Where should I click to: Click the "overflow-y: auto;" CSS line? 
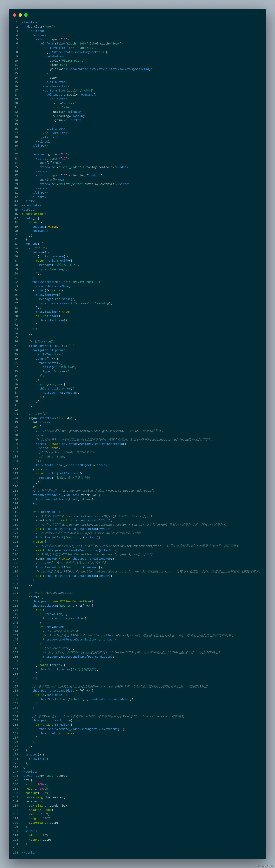pos(44,822)
